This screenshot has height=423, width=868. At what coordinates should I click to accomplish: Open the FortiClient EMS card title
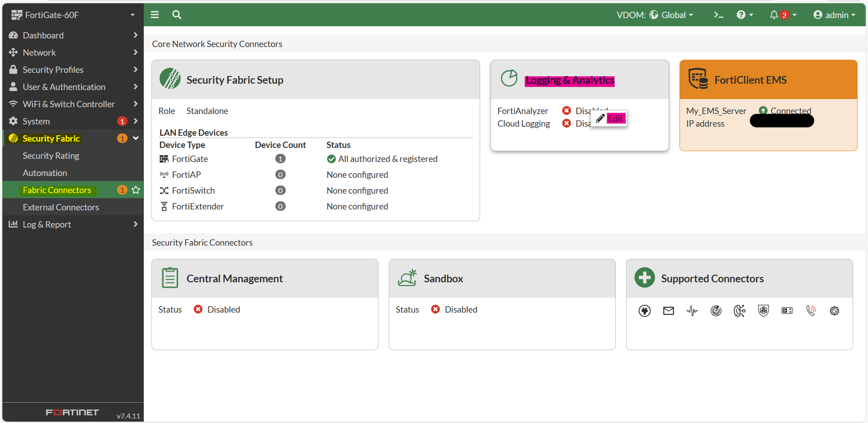pos(750,80)
